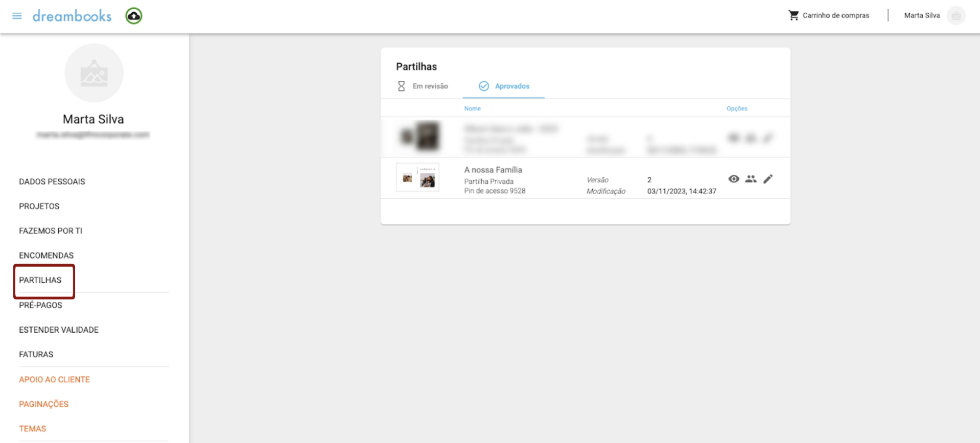Image resolution: width=980 pixels, height=443 pixels.
Task: Click the green cloud upload icon
Action: (134, 16)
